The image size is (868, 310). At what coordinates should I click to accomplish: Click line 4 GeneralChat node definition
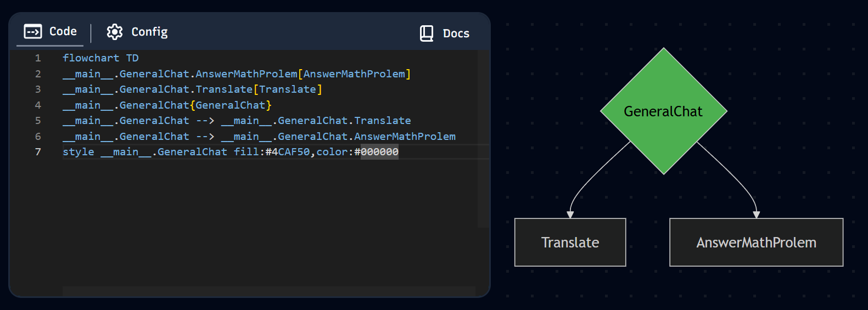coord(167,105)
